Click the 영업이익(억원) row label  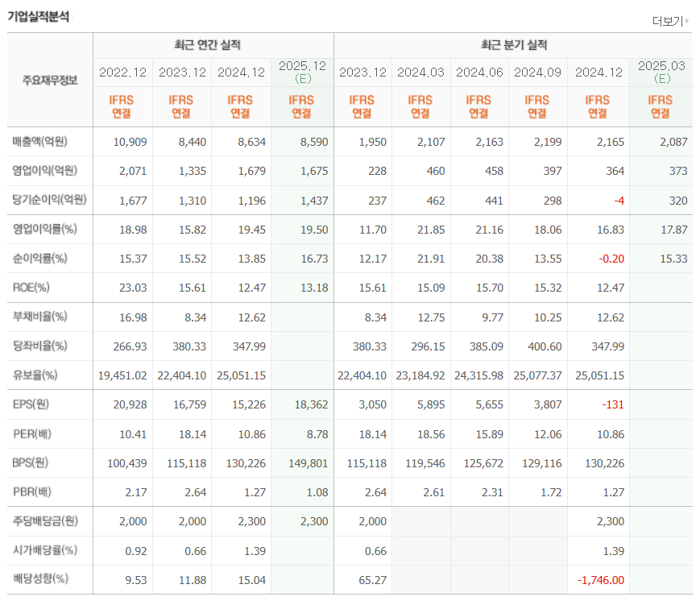coord(44,171)
